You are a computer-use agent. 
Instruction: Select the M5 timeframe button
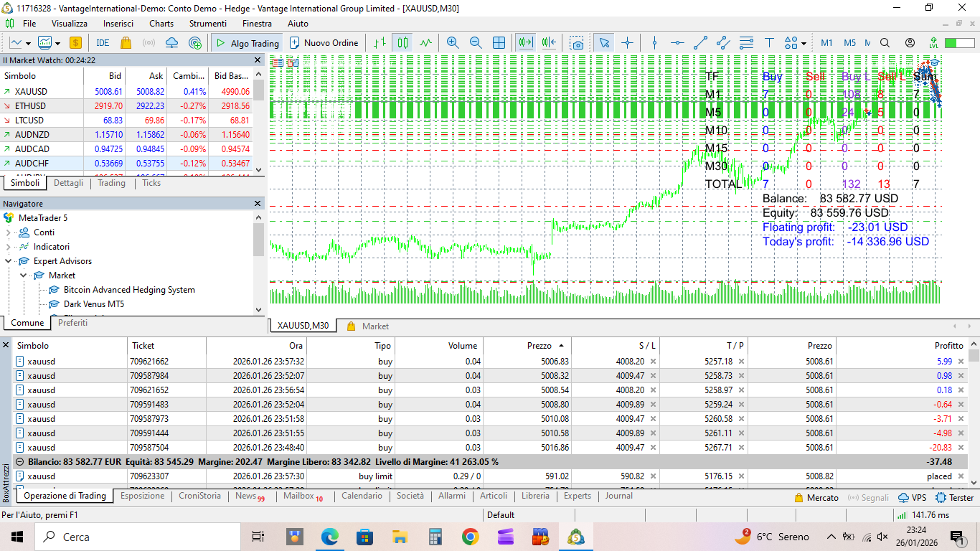point(849,43)
